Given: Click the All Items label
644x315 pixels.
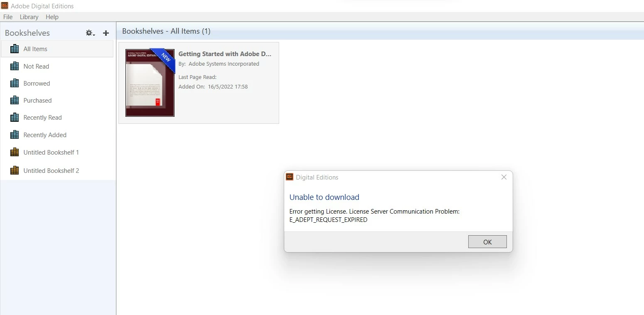Looking at the screenshot, I should click(35, 49).
